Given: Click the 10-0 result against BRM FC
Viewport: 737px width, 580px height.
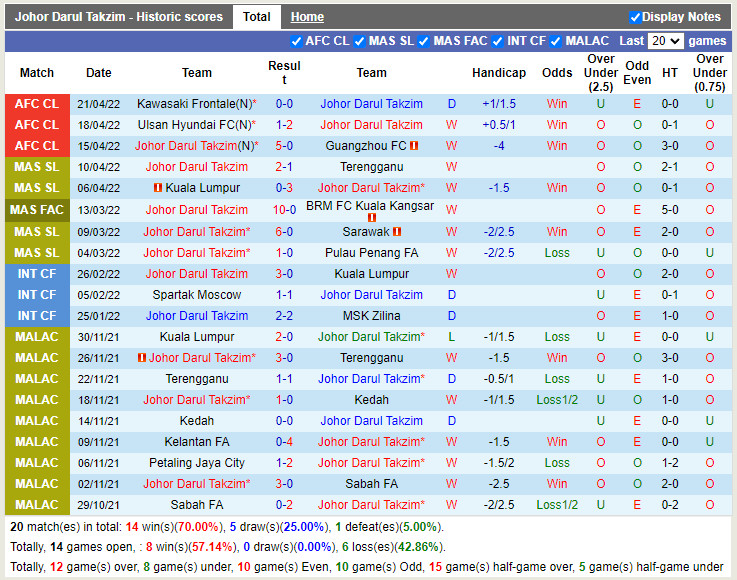Looking at the screenshot, I should (284, 210).
